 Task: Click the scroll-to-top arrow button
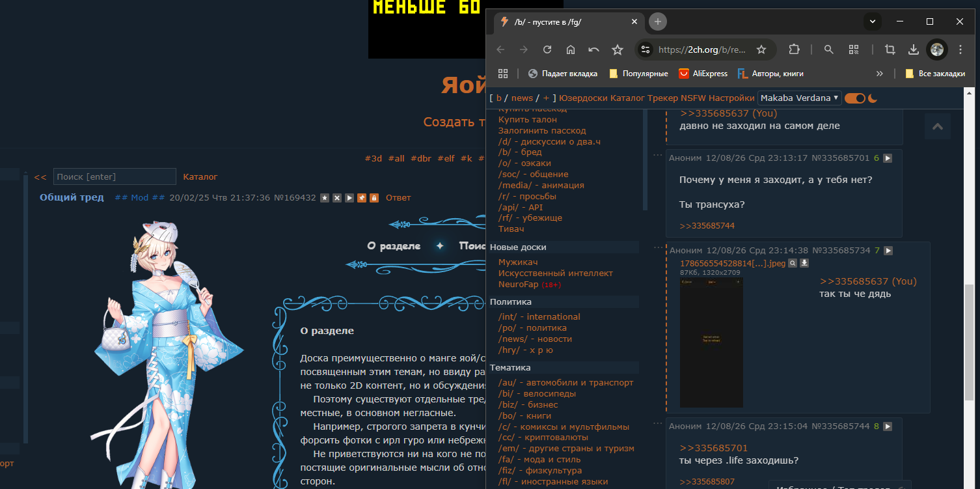click(938, 126)
